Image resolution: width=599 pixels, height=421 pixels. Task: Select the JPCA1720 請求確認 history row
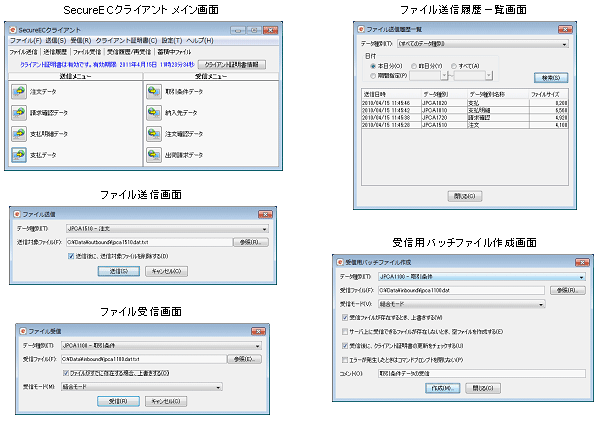pyautogui.click(x=465, y=118)
